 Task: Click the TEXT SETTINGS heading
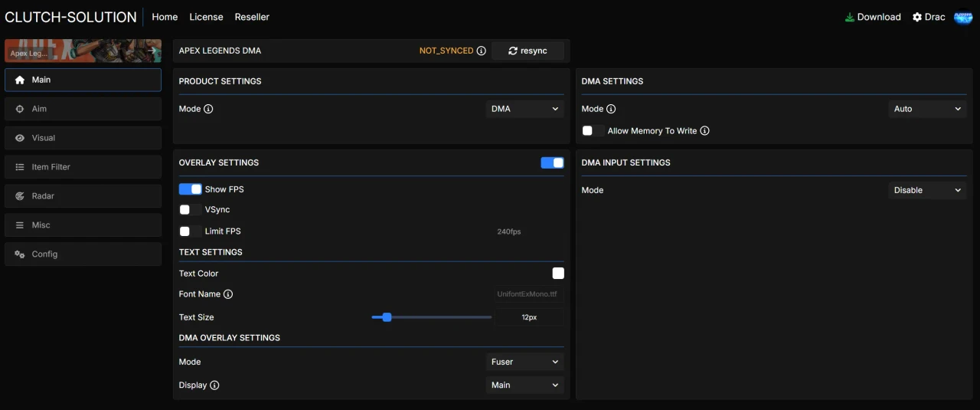(211, 252)
